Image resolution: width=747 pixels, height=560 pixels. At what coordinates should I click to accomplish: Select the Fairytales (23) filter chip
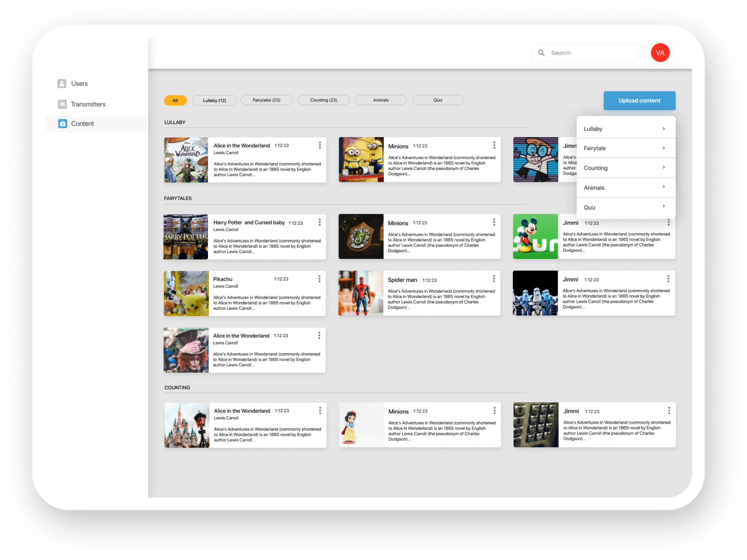point(266,100)
